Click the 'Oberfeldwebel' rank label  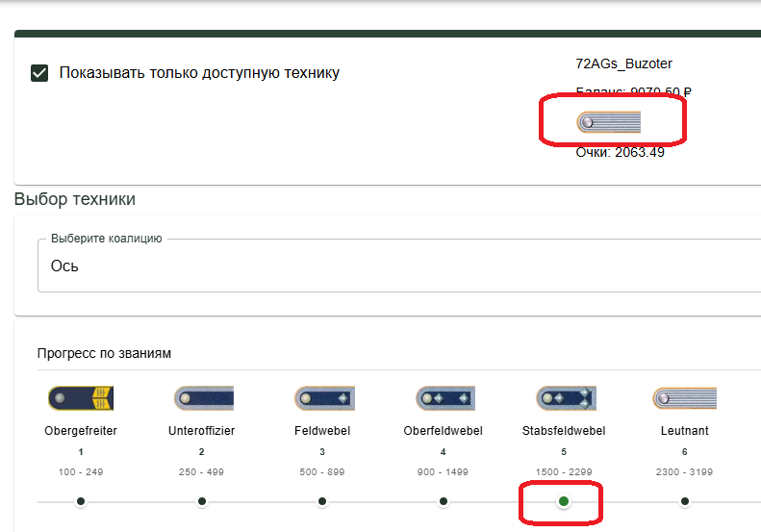tap(444, 431)
